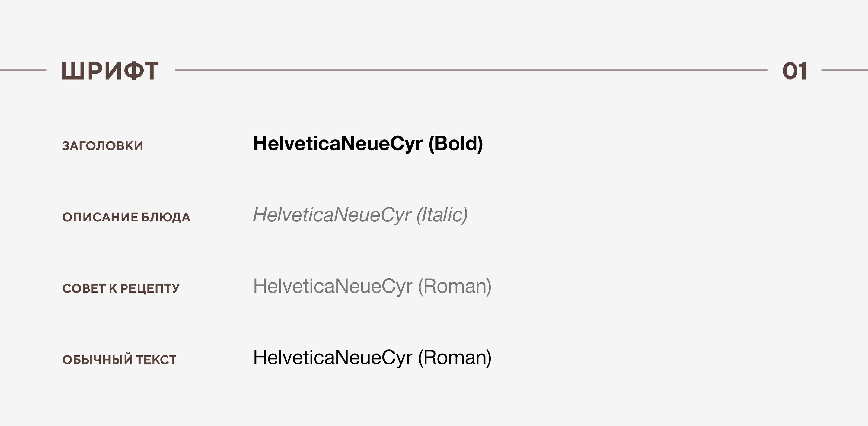
Task: Click the ШРИФТ section heading
Action: 110,71
